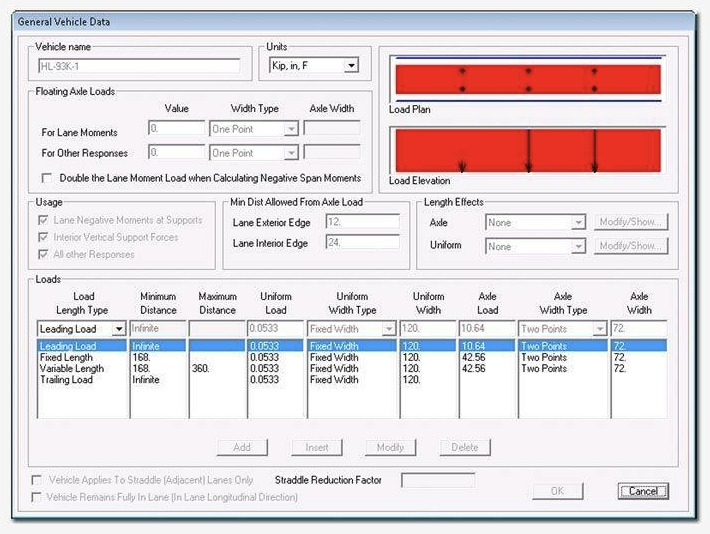This screenshot has width=710, height=534.
Task: Click For Other Responses axle width field
Action: (x=332, y=153)
